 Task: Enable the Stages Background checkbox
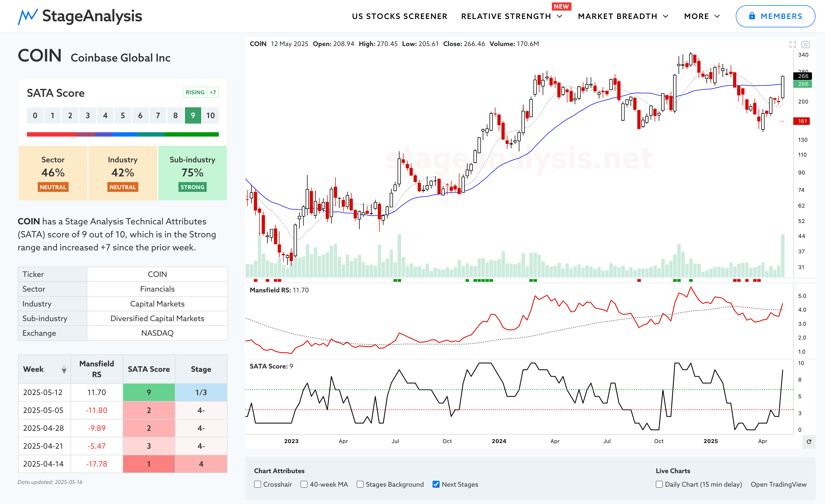click(360, 484)
